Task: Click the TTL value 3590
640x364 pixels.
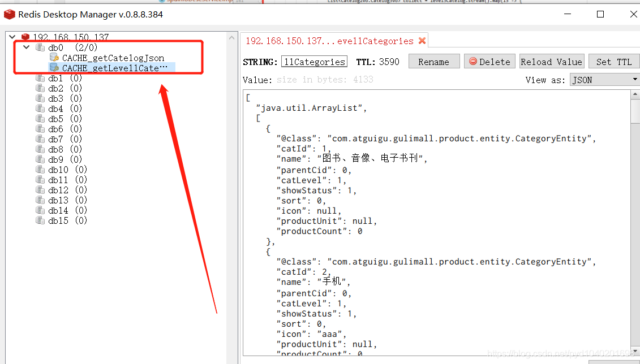Action: coord(389,62)
